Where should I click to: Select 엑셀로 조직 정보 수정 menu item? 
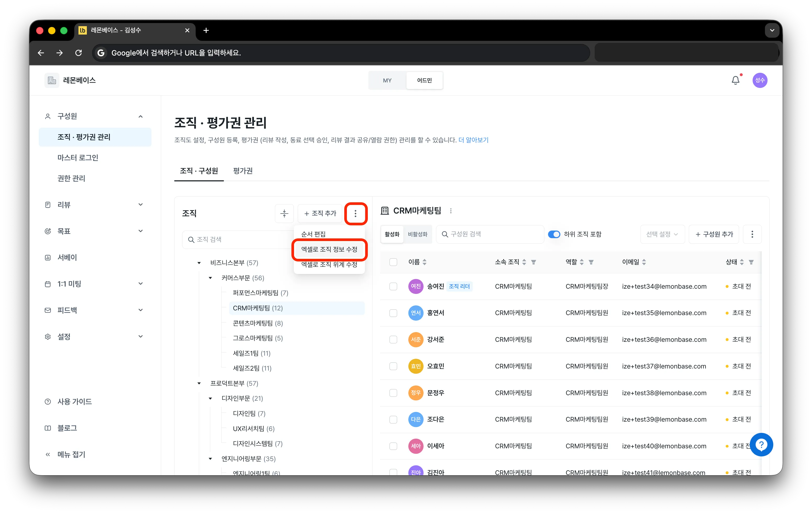(x=329, y=249)
